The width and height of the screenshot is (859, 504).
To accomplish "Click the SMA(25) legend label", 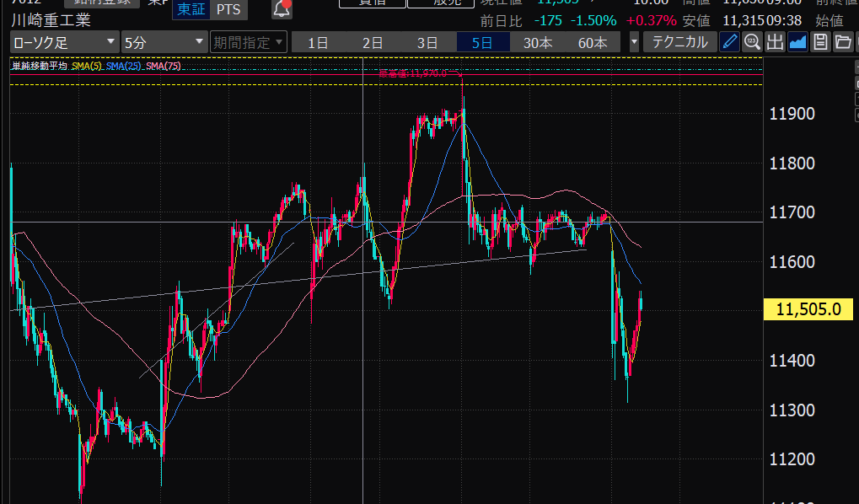I will tap(123, 67).
